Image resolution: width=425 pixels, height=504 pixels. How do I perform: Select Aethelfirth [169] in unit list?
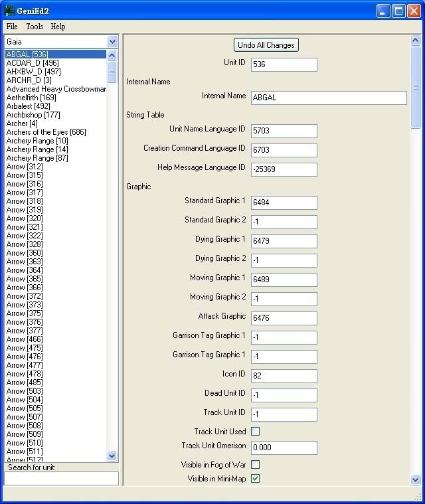[x=56, y=98]
